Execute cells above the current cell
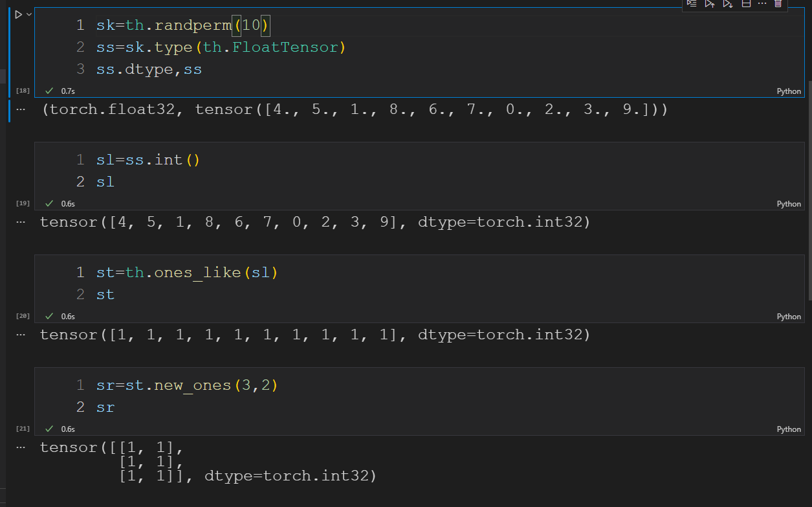The image size is (812, 507). [710, 4]
